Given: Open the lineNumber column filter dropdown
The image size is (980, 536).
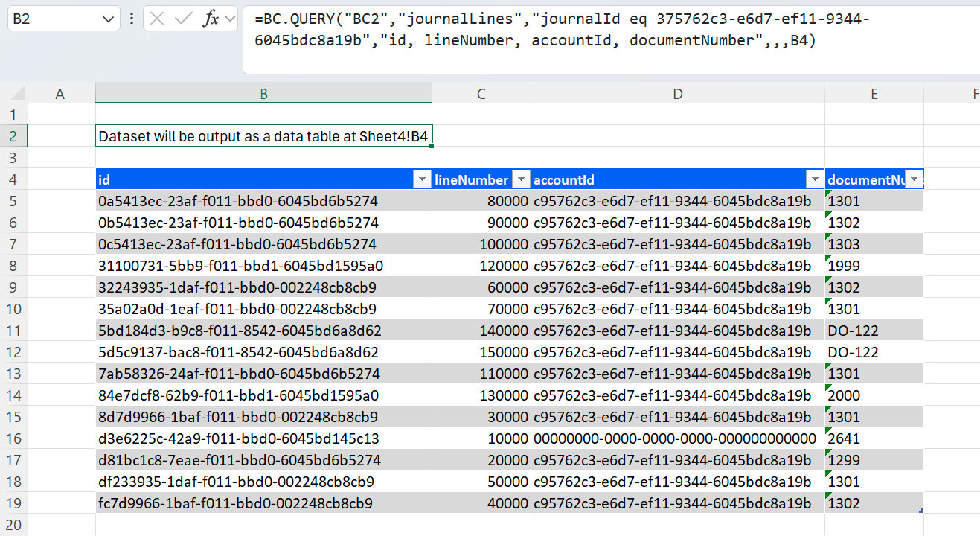Looking at the screenshot, I should click(x=521, y=179).
